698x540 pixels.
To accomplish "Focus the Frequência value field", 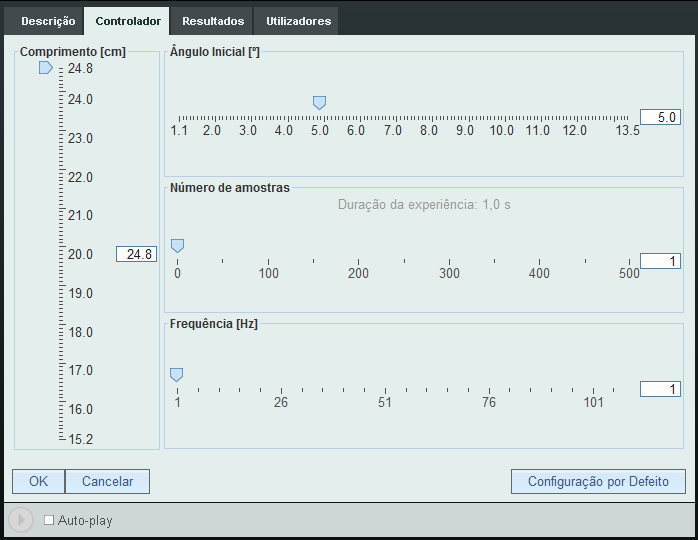I will point(660,389).
